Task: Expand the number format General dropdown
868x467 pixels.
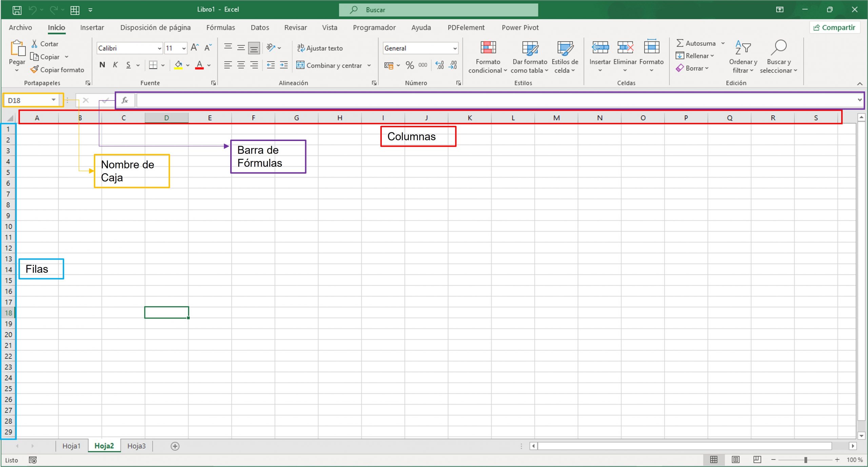Action: [455, 48]
